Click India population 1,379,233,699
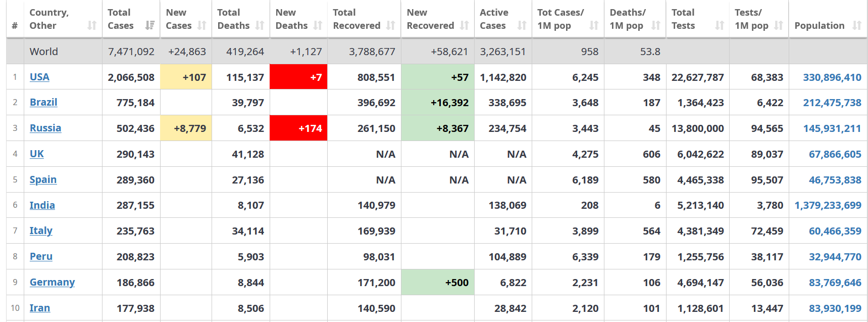Image resolution: width=868 pixels, height=322 pixels. pyautogui.click(x=828, y=205)
